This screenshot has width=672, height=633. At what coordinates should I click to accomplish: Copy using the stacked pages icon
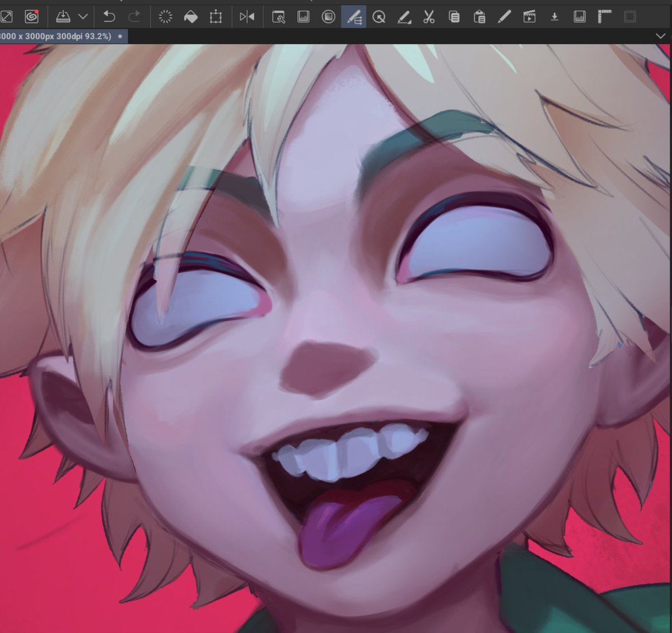point(454,17)
